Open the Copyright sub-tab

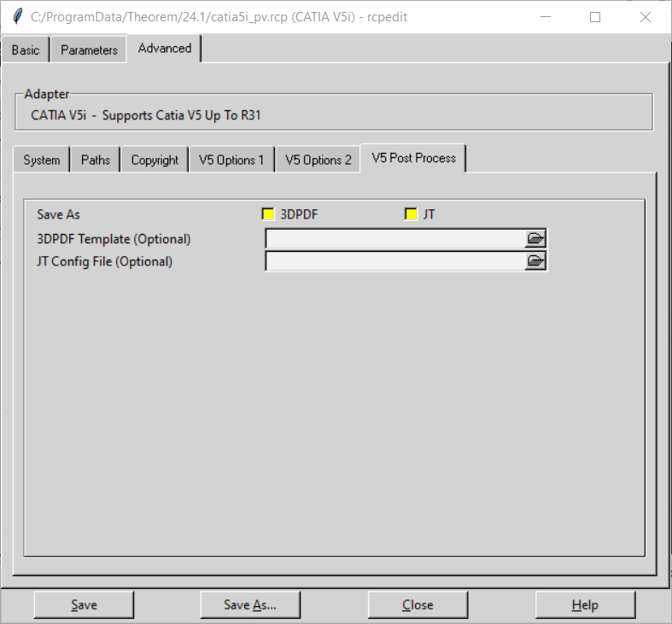coord(155,160)
